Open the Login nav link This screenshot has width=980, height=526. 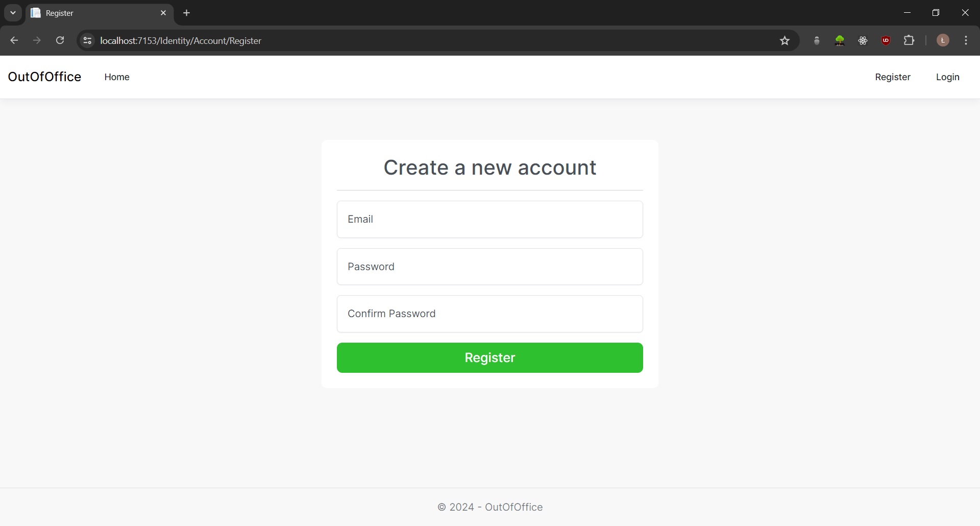[x=947, y=77]
